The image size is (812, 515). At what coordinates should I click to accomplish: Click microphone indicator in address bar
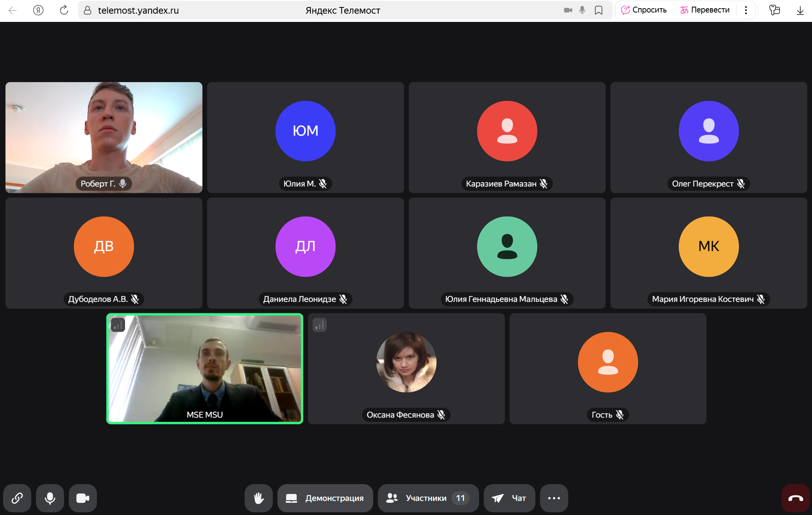[x=582, y=10]
